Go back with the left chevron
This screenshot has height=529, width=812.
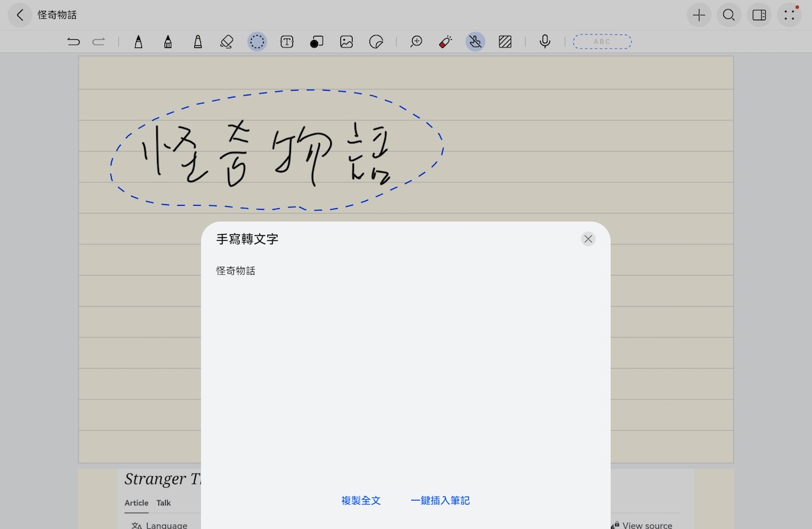click(x=20, y=15)
